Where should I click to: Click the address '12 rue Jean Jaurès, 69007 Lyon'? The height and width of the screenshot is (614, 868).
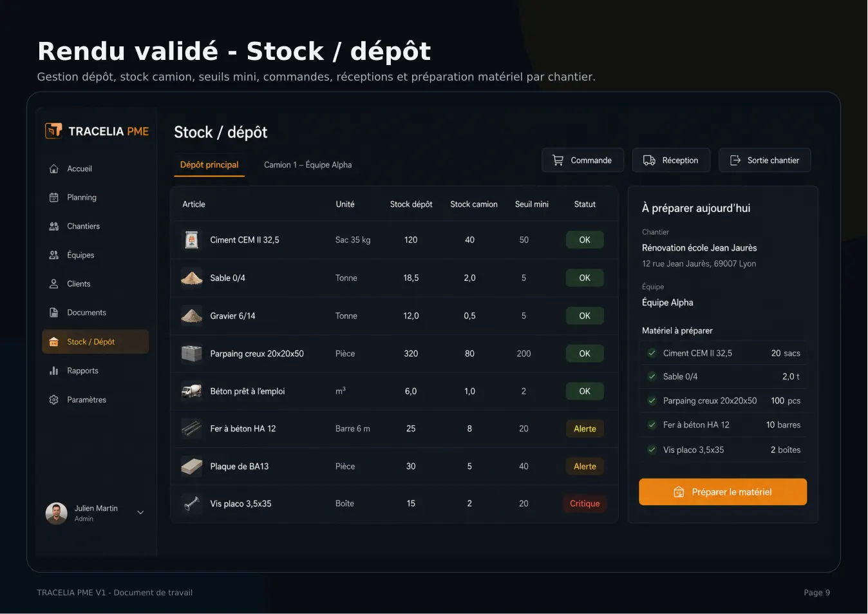(699, 264)
